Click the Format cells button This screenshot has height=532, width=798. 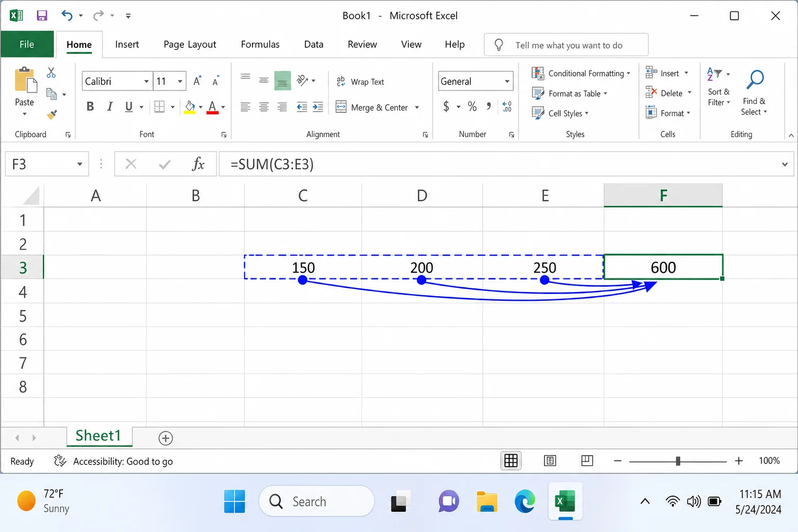668,113
